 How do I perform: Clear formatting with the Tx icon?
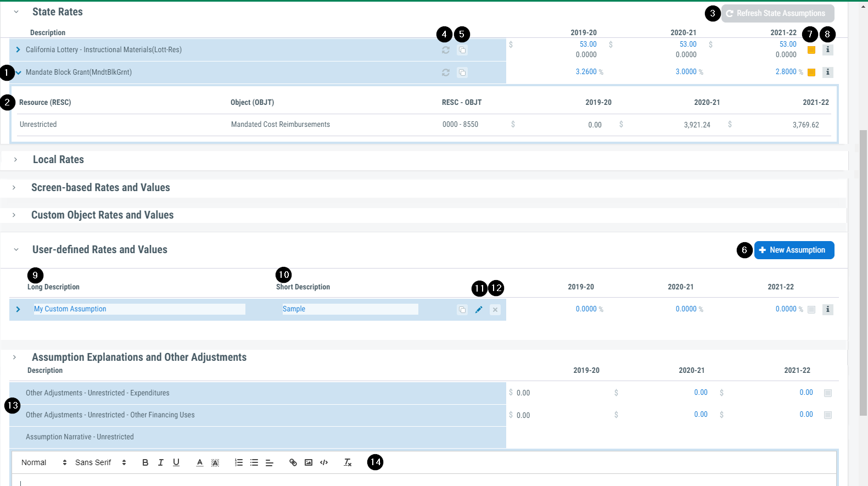coord(348,462)
